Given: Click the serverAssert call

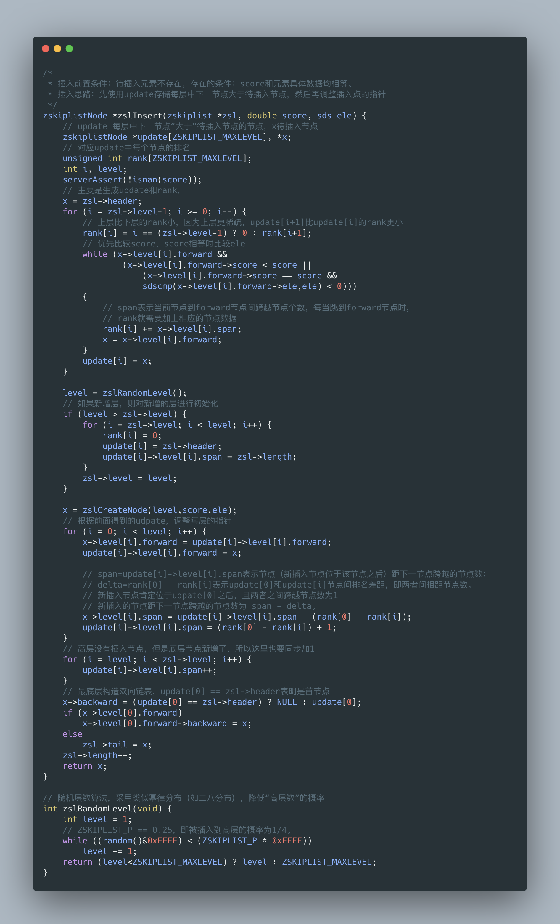Looking at the screenshot, I should coord(132,180).
